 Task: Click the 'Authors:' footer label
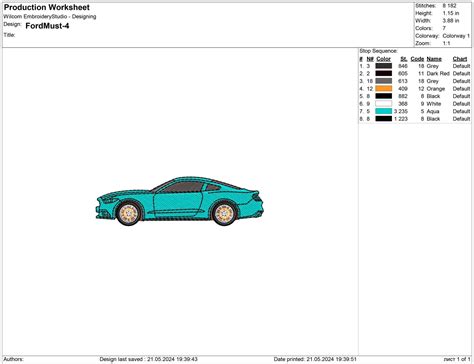[13, 359]
